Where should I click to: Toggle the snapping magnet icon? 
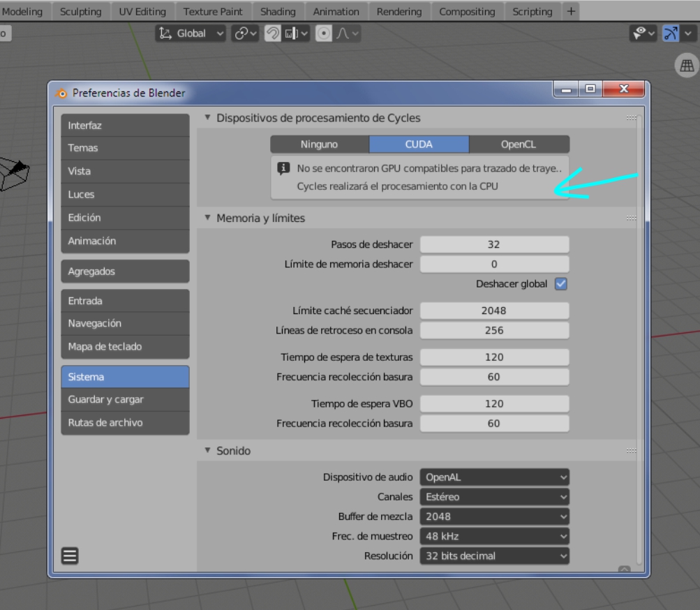[x=273, y=34]
